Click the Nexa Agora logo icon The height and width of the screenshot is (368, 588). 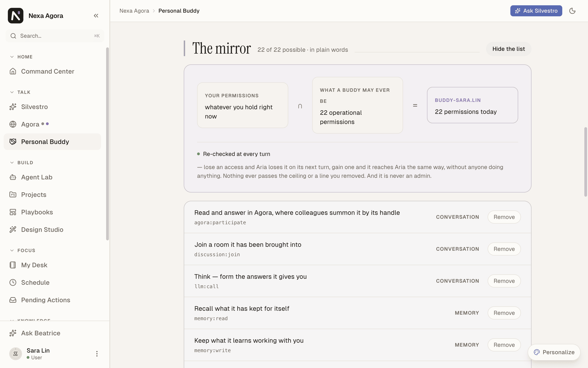16,16
